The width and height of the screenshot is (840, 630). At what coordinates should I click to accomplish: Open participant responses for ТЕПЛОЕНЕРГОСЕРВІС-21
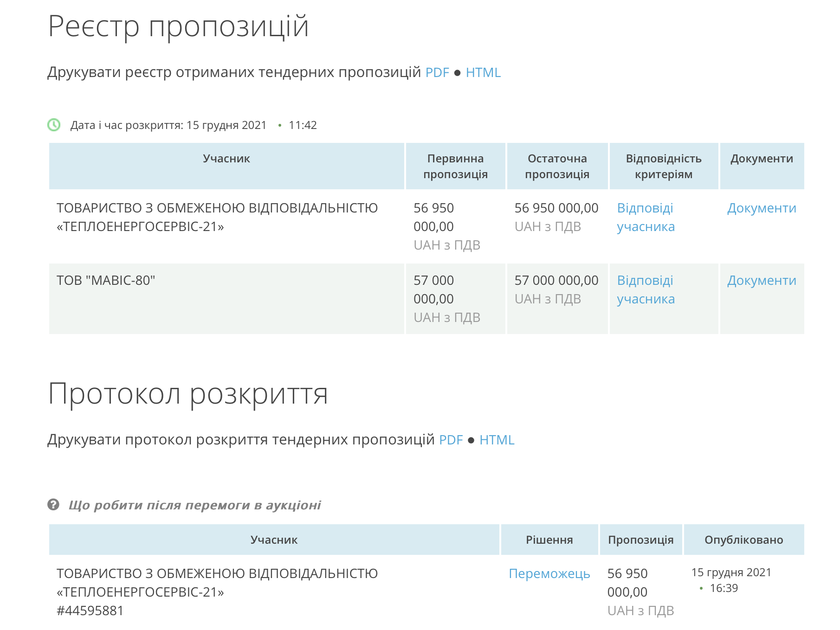(x=645, y=217)
